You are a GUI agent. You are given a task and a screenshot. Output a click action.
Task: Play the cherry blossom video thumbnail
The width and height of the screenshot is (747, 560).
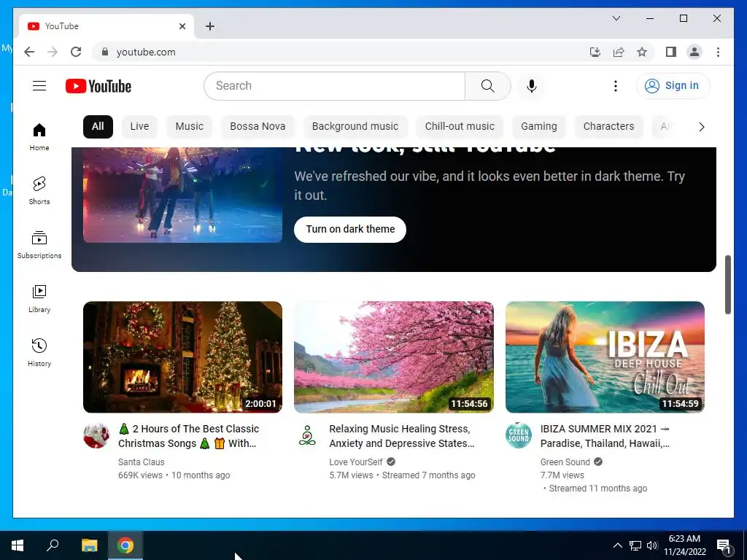point(393,357)
